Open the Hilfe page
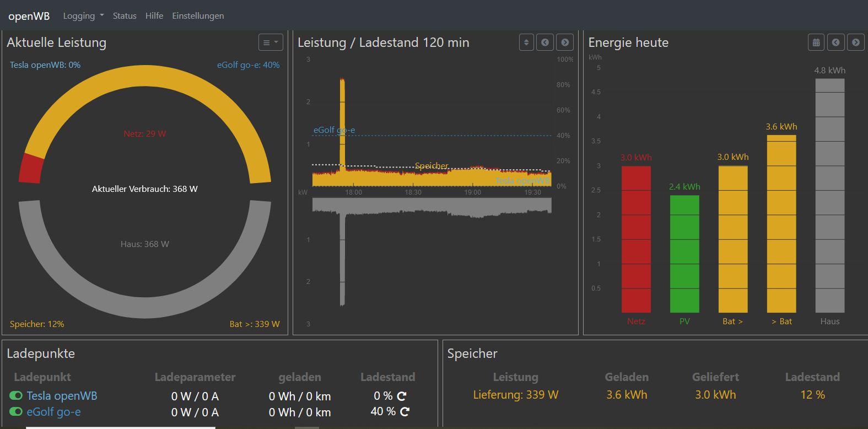Image resolution: width=868 pixels, height=429 pixels. coord(154,16)
